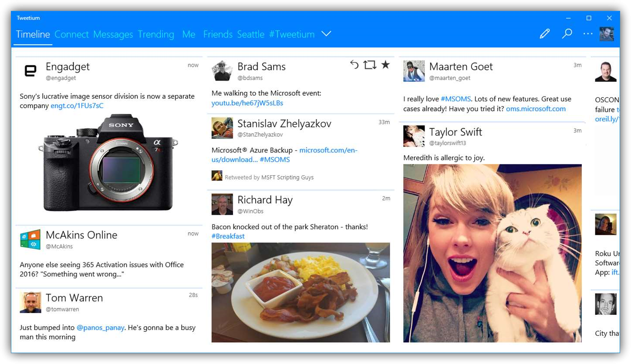Viewport: 631px width, 364px height.
Task: View Taylor Swift's cat selfie photo
Action: [493, 253]
